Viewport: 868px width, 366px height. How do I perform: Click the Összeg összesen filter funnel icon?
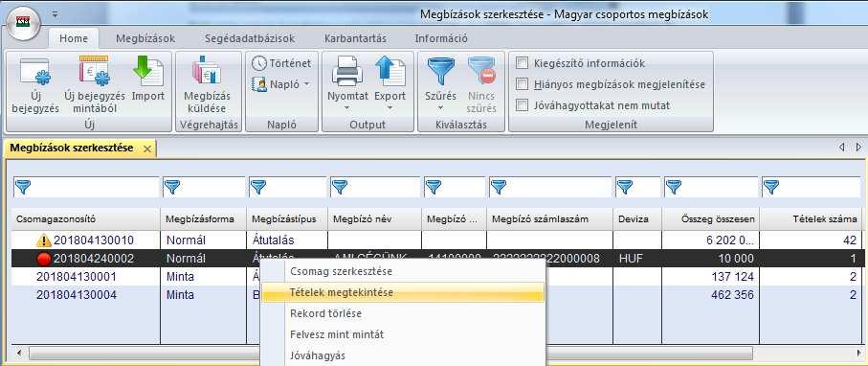(x=673, y=188)
